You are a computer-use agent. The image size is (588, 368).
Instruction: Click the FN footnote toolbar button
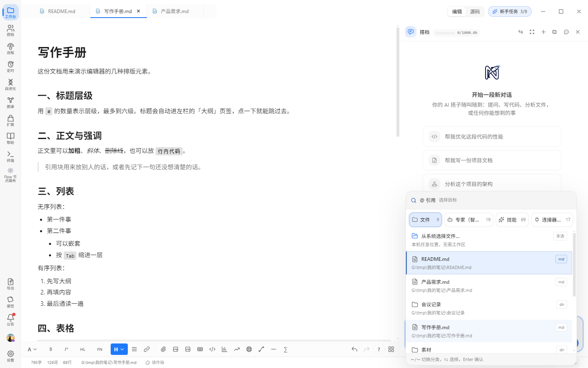100,349
